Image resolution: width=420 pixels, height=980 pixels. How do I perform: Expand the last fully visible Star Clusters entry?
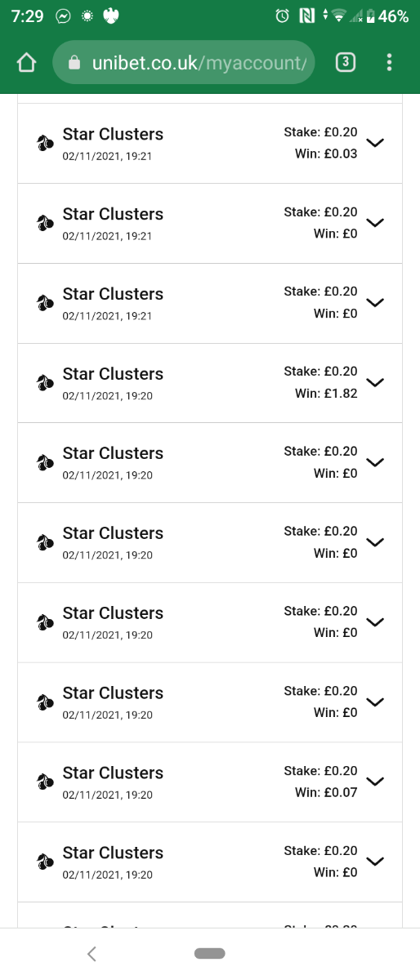375,861
